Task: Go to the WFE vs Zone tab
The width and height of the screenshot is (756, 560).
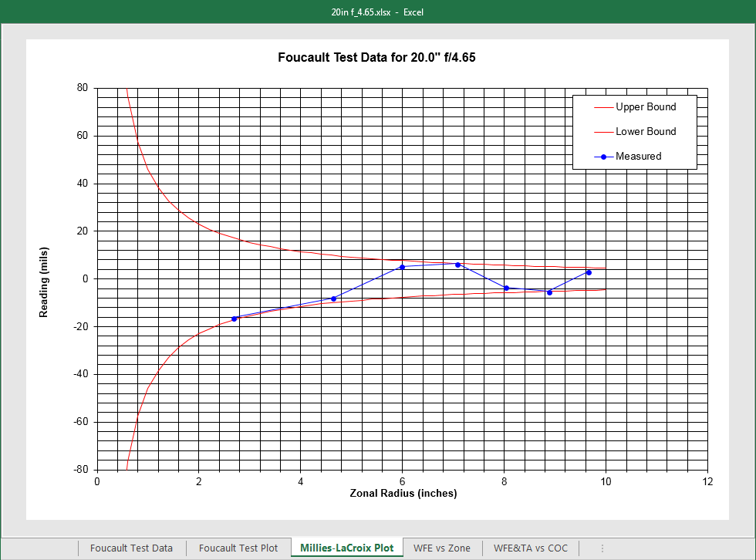Action: 441,548
